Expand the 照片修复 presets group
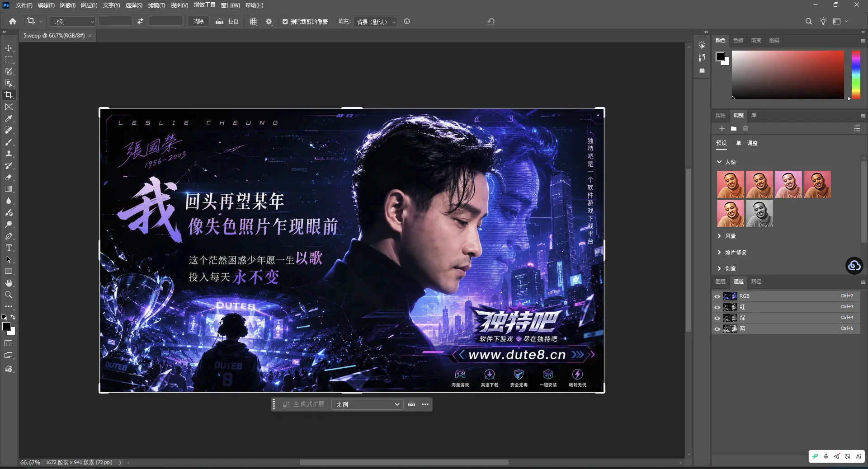 [719, 252]
